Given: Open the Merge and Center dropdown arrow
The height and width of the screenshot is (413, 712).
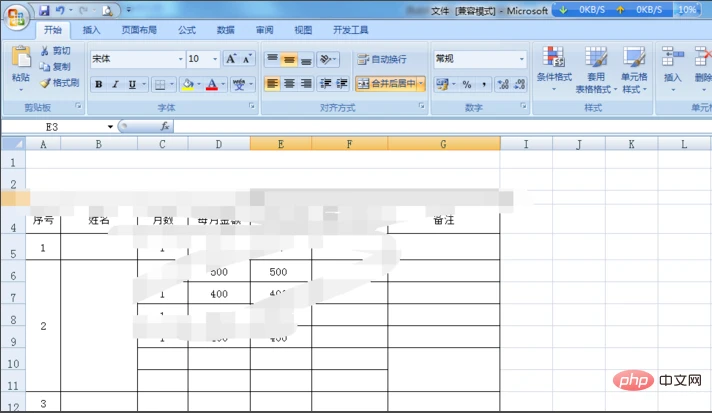Looking at the screenshot, I should click(x=421, y=84).
